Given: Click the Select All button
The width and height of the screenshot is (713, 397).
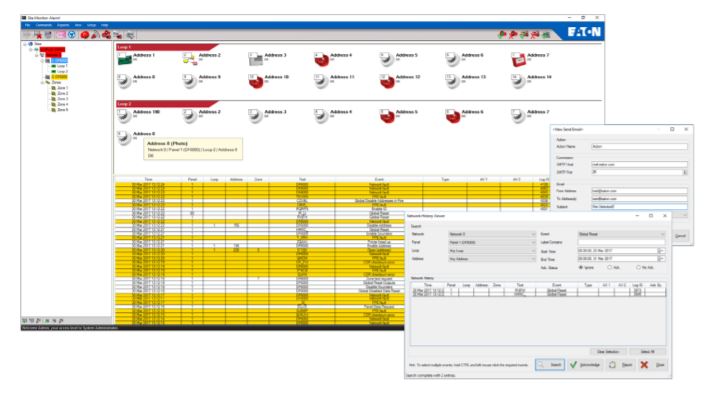Looking at the screenshot, I should (648, 352).
